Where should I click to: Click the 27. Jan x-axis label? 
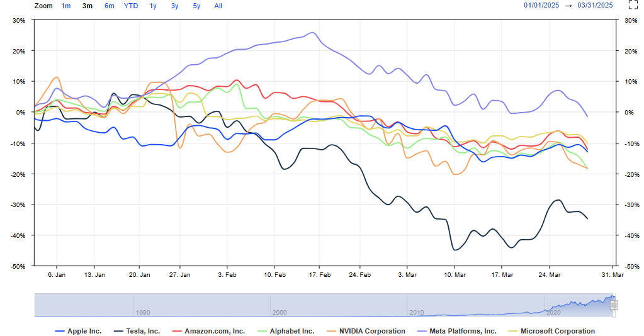point(179,274)
